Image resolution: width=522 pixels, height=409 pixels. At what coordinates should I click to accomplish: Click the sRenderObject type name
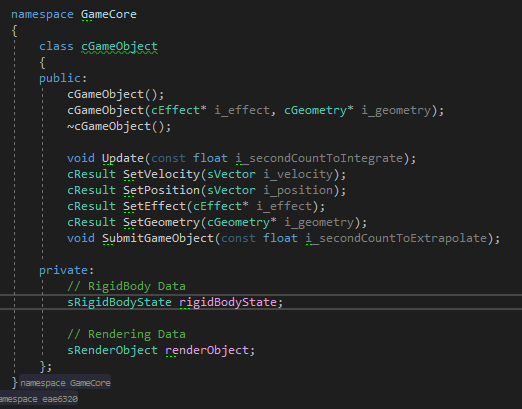coord(112,350)
